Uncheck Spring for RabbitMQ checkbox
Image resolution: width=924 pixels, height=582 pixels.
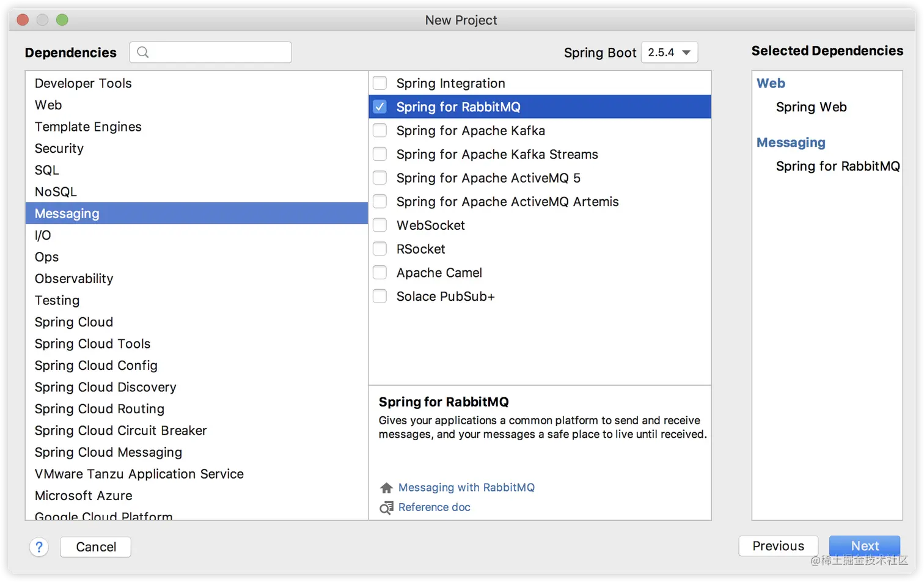(x=380, y=107)
